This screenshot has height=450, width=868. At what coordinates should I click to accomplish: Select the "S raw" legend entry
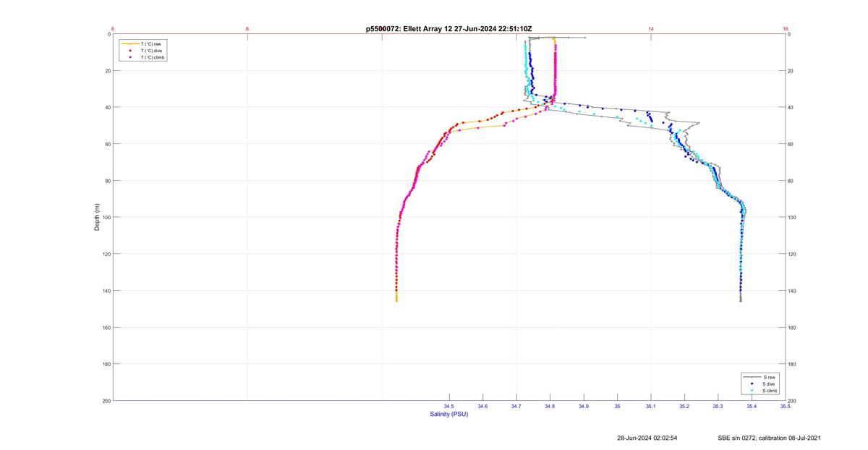[x=759, y=378]
